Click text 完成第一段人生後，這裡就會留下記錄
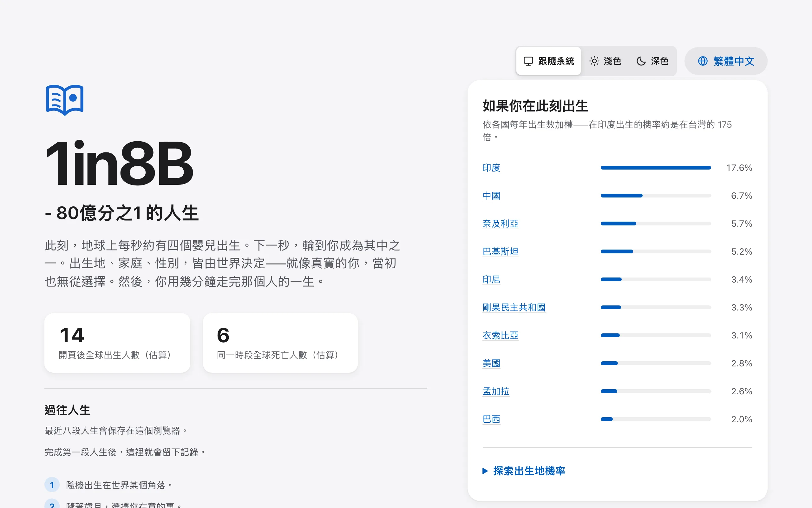 pos(125,452)
